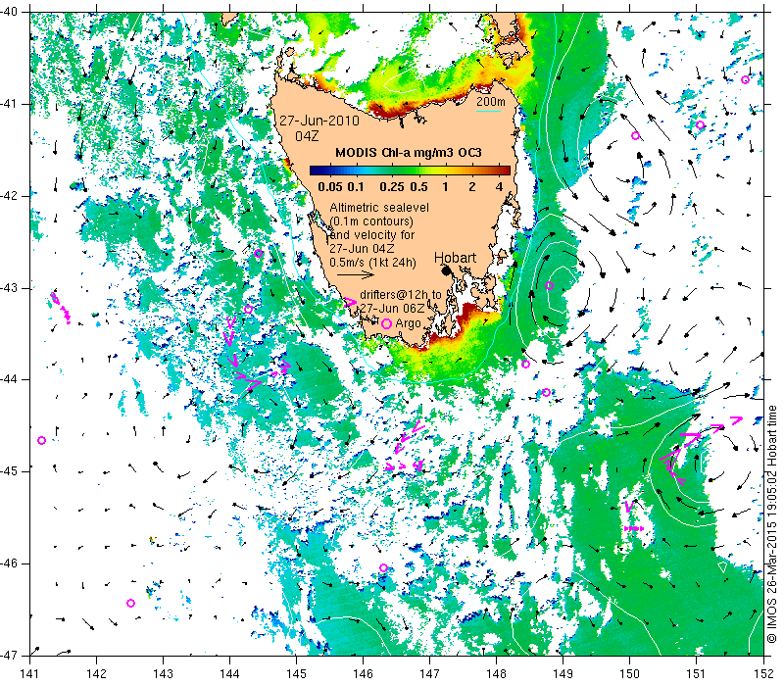Click the vertical '© IMOS 26-Mar-2015 19:05:02 Hobart time' text
784x686 pixels.
(772, 524)
